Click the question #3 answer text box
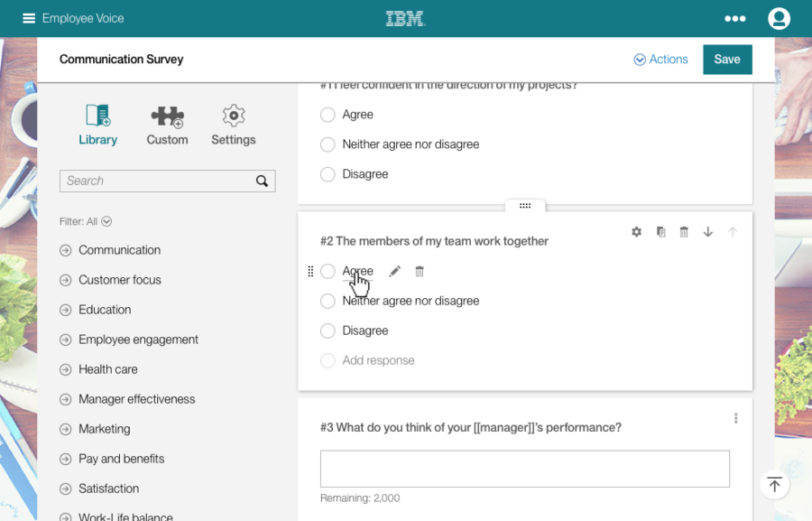This screenshot has width=812, height=521. [524, 469]
